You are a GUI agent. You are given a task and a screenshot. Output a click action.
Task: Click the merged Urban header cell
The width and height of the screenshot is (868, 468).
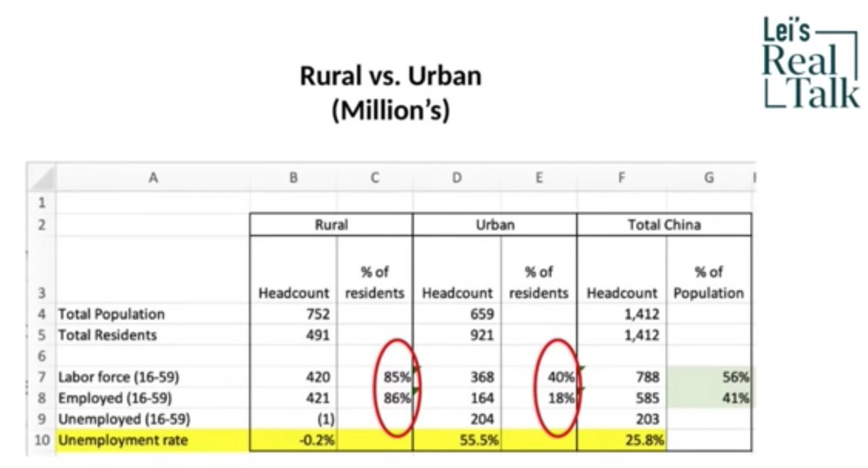(x=495, y=225)
